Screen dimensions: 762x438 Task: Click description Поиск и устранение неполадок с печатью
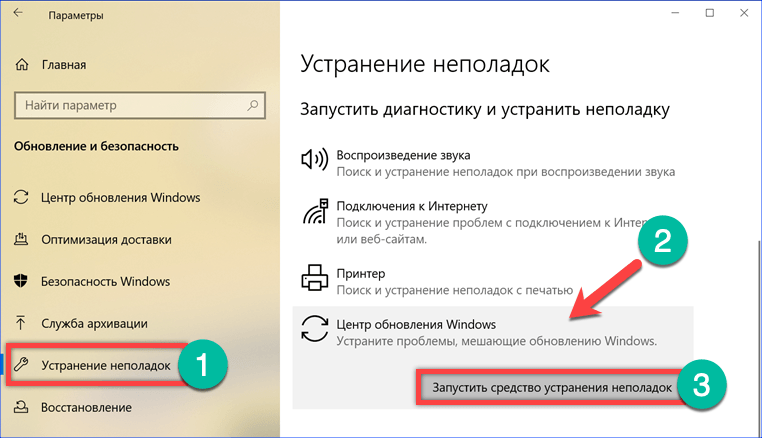[455, 290]
